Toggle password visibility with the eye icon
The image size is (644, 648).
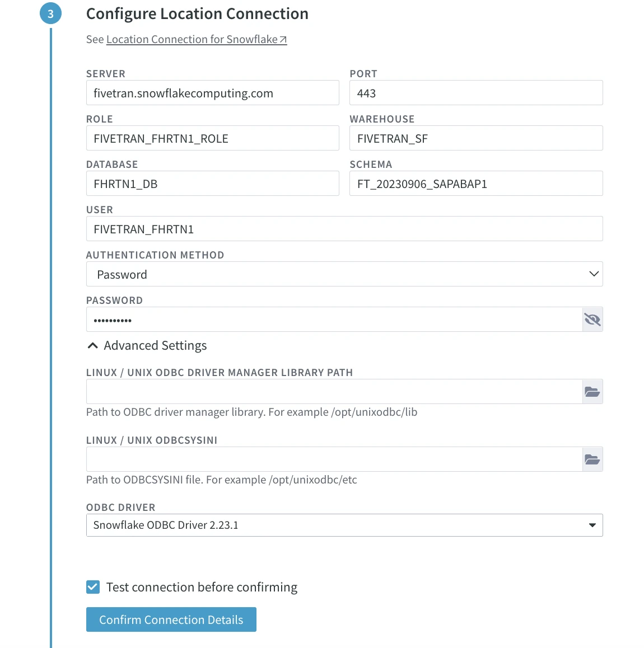tap(592, 319)
